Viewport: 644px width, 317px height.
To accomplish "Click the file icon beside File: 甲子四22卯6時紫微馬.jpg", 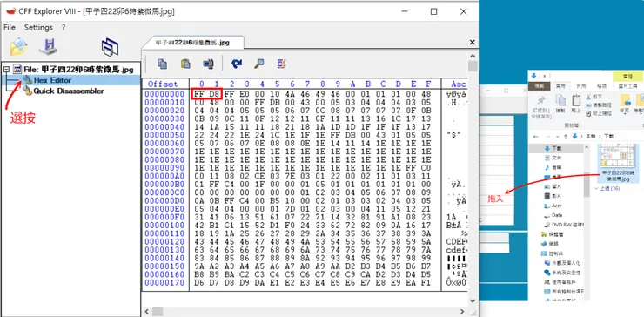I will click(17, 69).
